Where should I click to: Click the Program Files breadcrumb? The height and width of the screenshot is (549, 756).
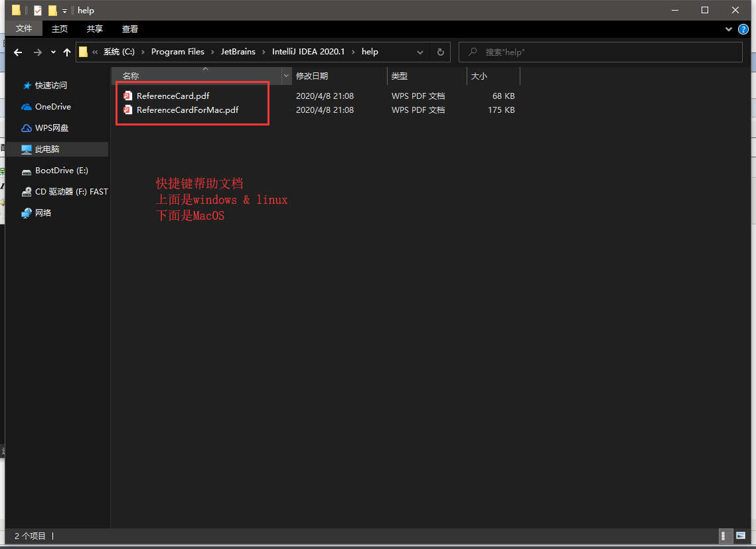pos(177,52)
